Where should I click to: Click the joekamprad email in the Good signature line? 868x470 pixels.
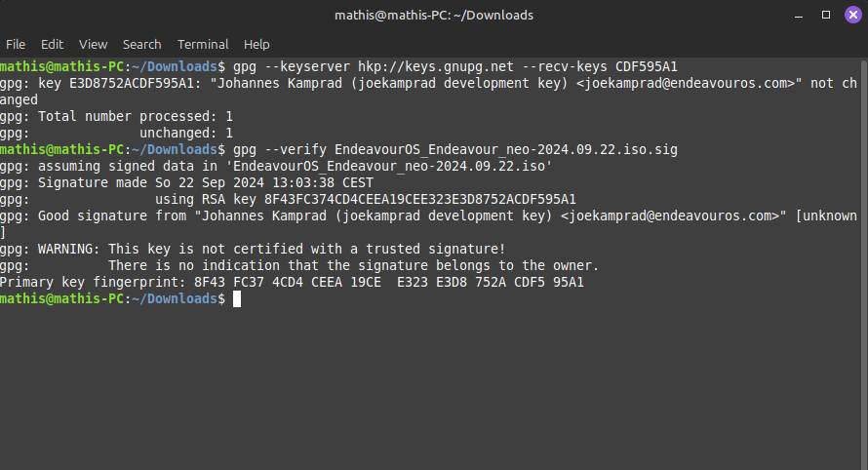point(670,215)
